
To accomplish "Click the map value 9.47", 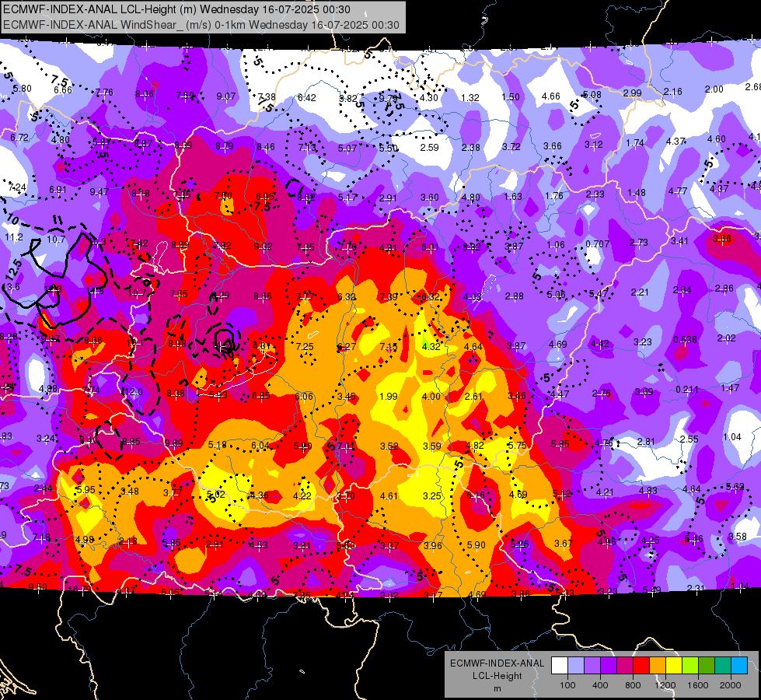I will coord(99,191).
